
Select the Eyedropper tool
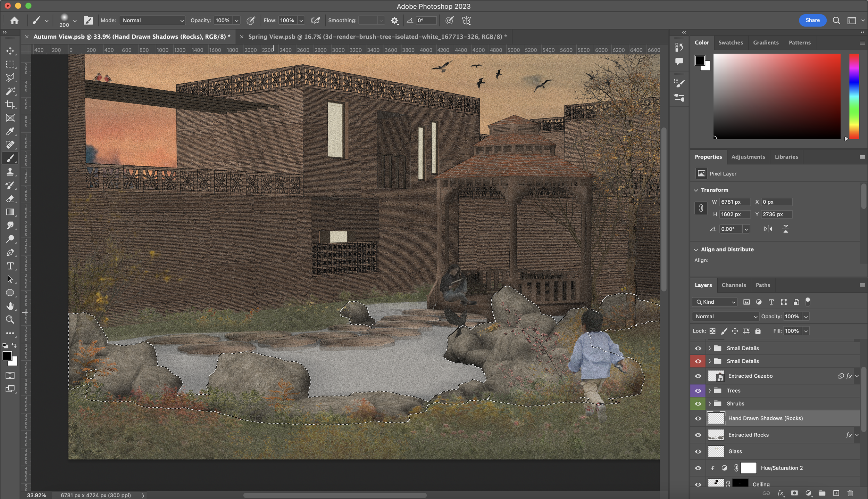[10, 131]
